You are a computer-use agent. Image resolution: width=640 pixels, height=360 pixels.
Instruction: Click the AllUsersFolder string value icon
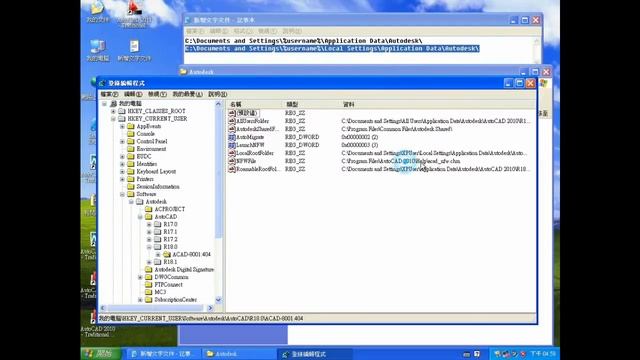[232, 121]
